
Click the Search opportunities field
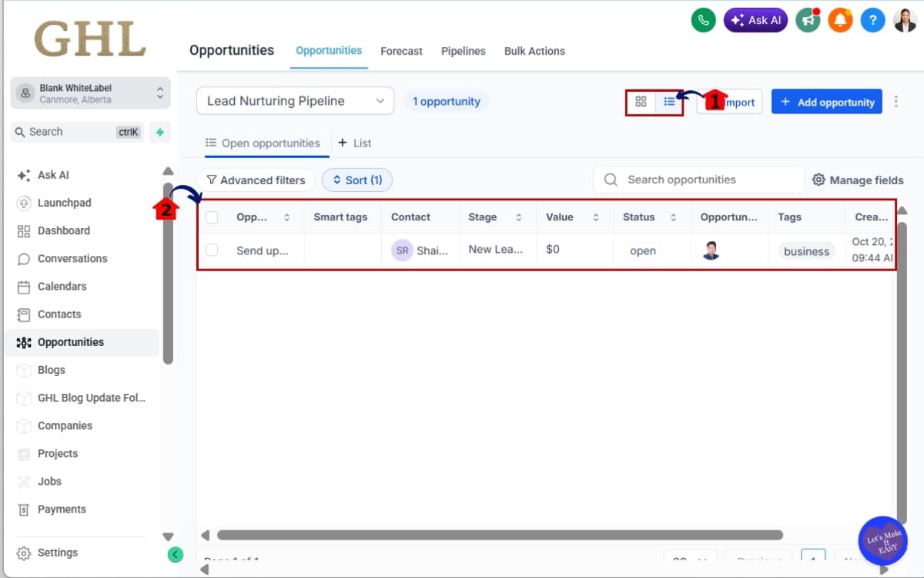point(698,180)
